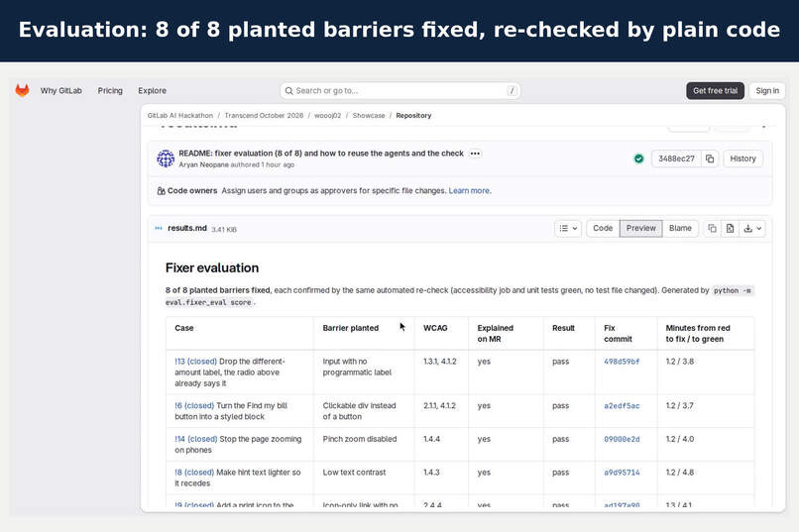
Task: Open the Pricing page
Action: coord(110,90)
